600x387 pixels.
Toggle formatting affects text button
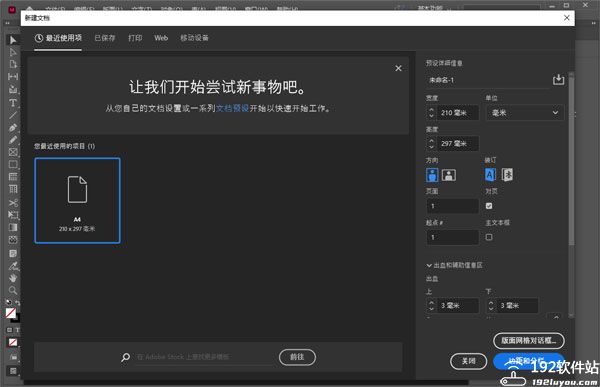tap(18, 330)
